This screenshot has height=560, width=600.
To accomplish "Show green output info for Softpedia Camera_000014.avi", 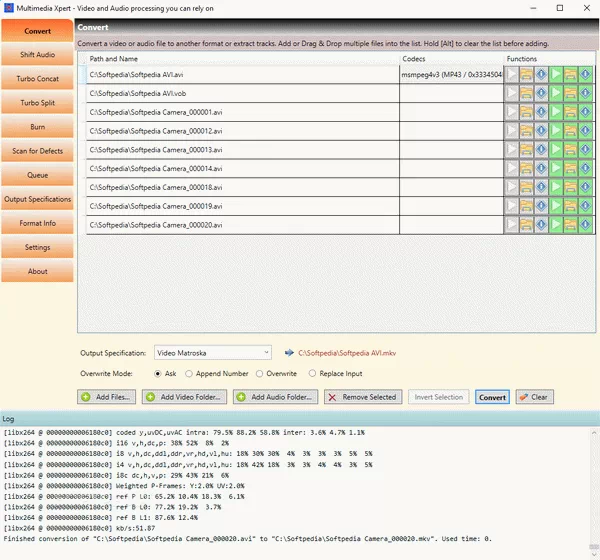I will (x=586, y=169).
